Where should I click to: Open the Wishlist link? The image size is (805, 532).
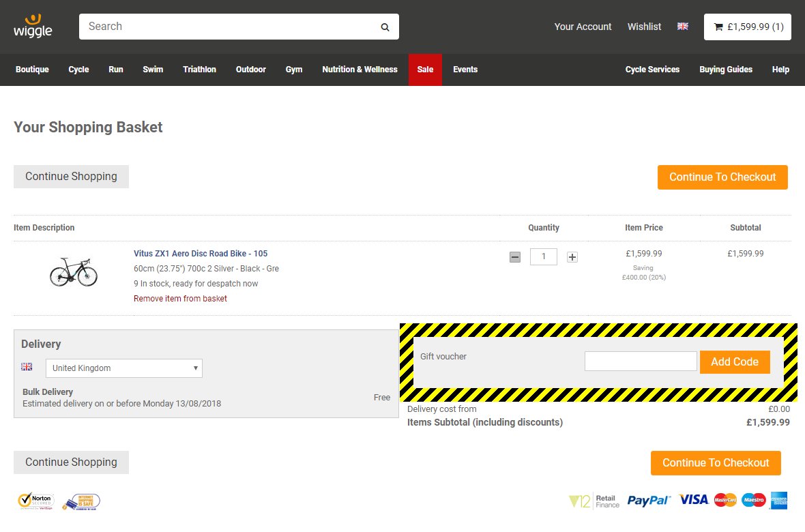coord(644,27)
